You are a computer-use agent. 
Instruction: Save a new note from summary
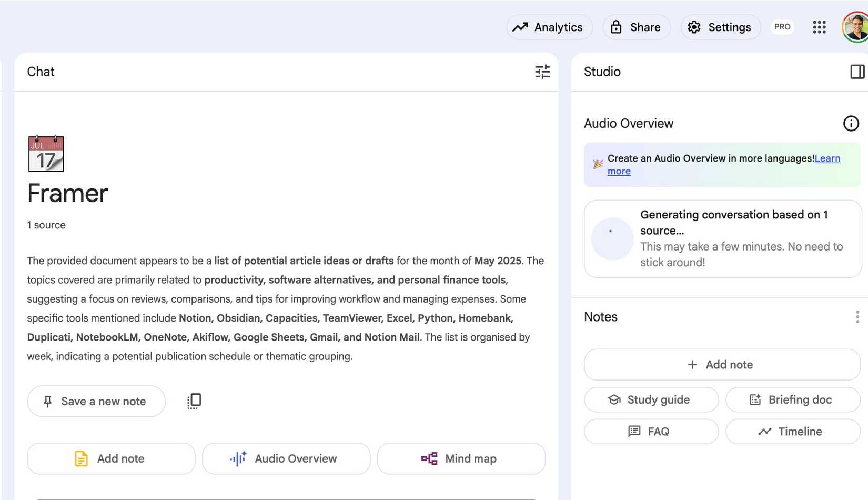tap(96, 402)
